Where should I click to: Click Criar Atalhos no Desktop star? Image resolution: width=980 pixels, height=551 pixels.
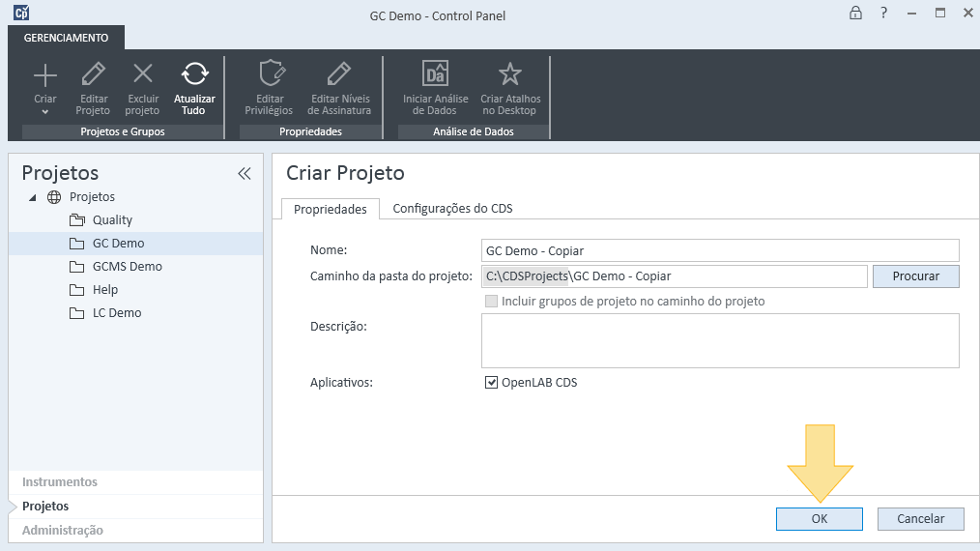pyautogui.click(x=510, y=74)
